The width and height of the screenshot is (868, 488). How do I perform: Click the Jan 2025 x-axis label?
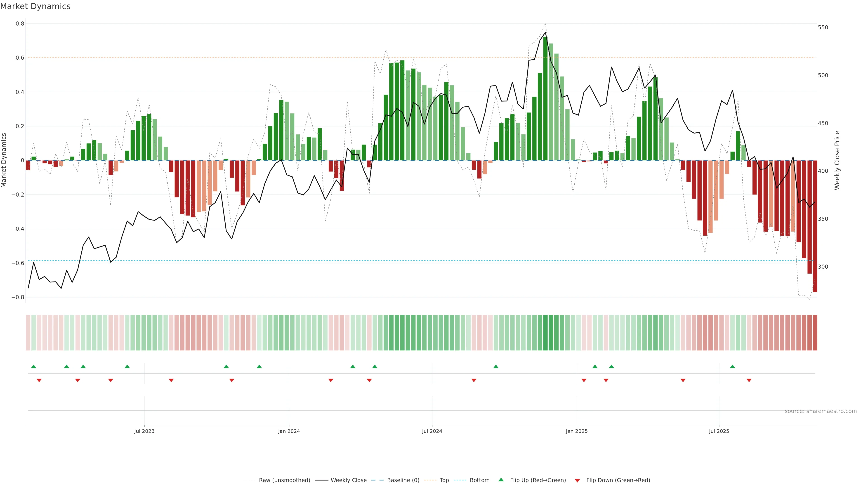577,431
